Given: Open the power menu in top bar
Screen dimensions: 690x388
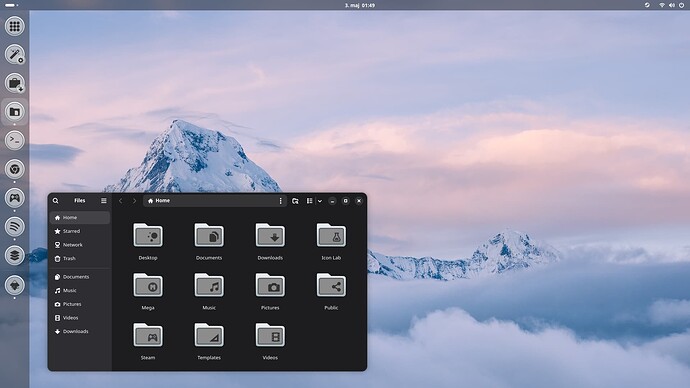Looking at the screenshot, I should pyautogui.click(x=682, y=5).
